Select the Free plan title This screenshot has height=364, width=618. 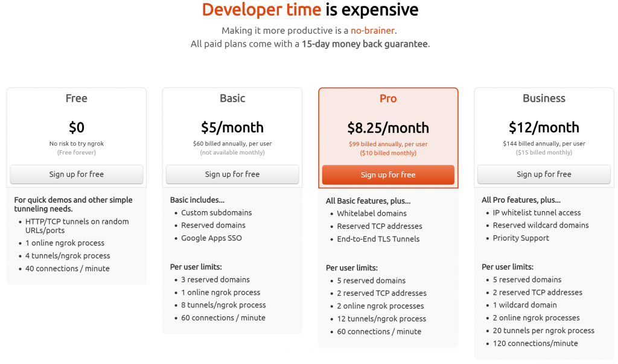pyautogui.click(x=77, y=98)
